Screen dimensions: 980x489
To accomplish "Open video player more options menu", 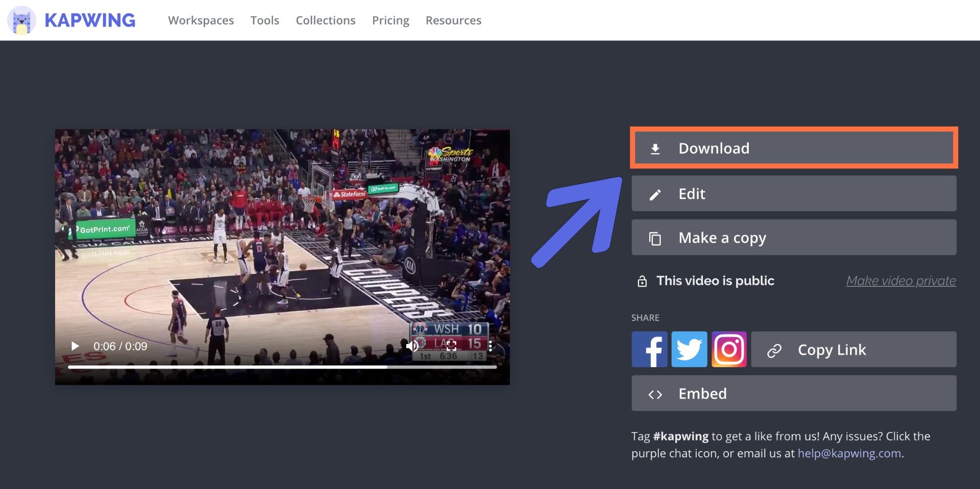I will click(490, 346).
